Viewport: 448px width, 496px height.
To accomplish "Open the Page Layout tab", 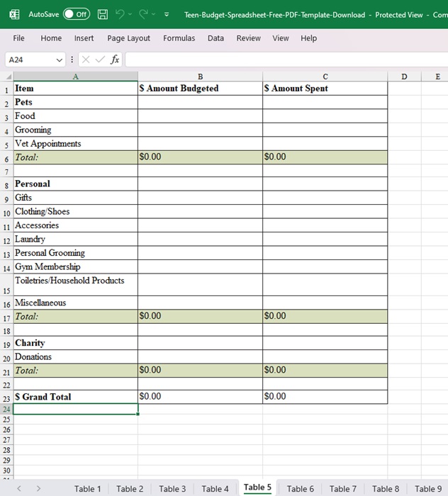I will coord(128,38).
